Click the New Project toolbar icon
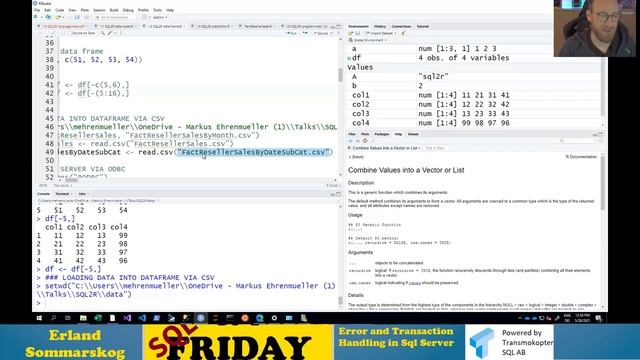This screenshot has width=640, height=360. [x=48, y=17]
